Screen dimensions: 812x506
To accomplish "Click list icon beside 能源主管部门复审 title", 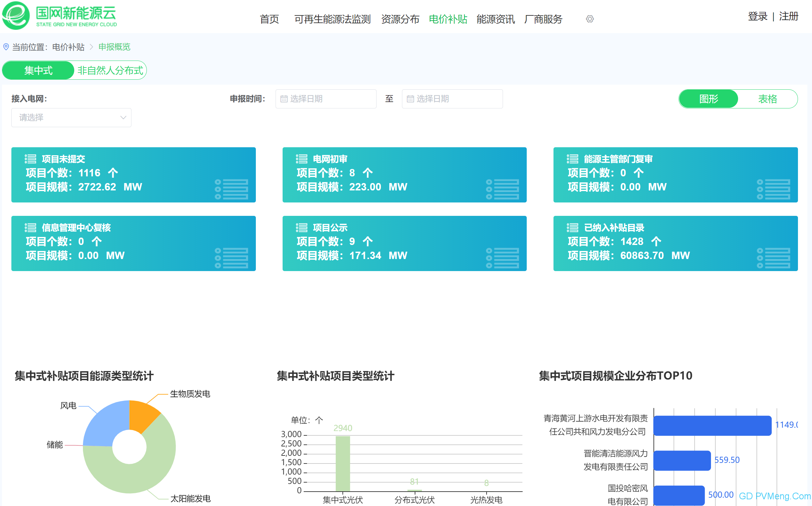I will click(572, 159).
